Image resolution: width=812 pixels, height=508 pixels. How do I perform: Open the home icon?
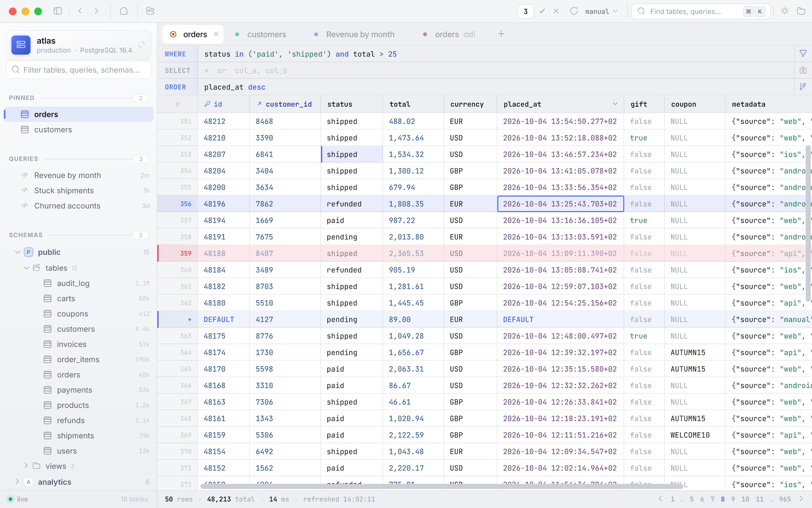tap(123, 11)
